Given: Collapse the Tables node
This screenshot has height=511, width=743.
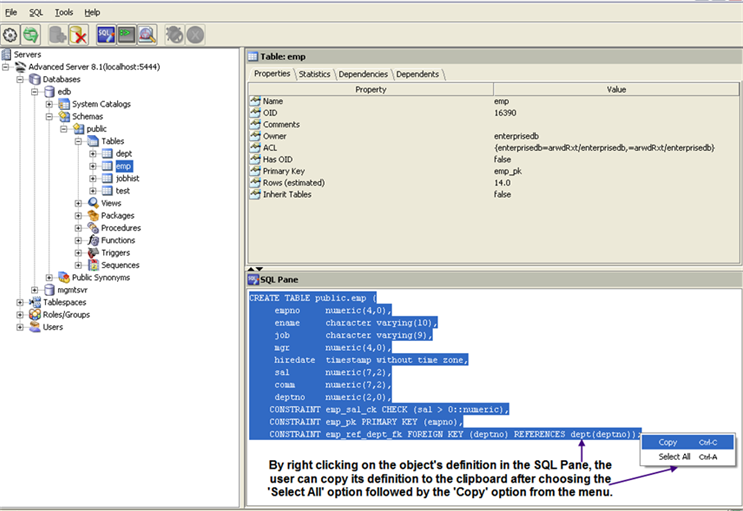Looking at the screenshot, I should click(x=79, y=141).
